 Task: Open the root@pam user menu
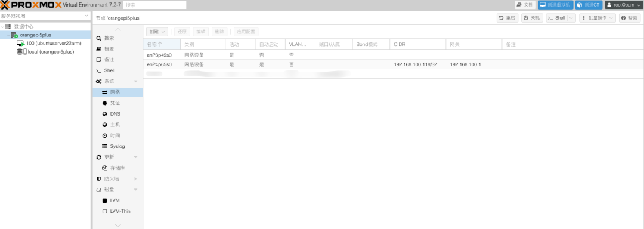(x=623, y=5)
